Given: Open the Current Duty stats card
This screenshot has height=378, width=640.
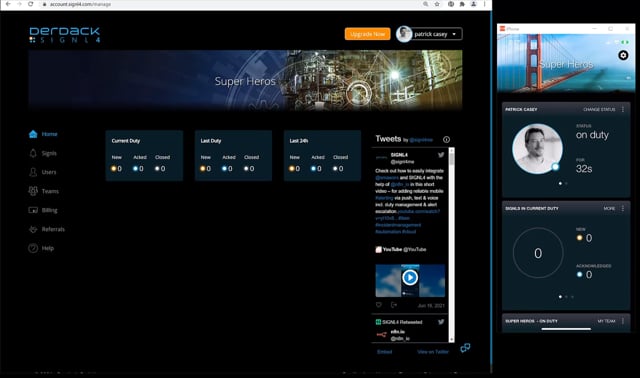Looking at the screenshot, I should [144, 156].
